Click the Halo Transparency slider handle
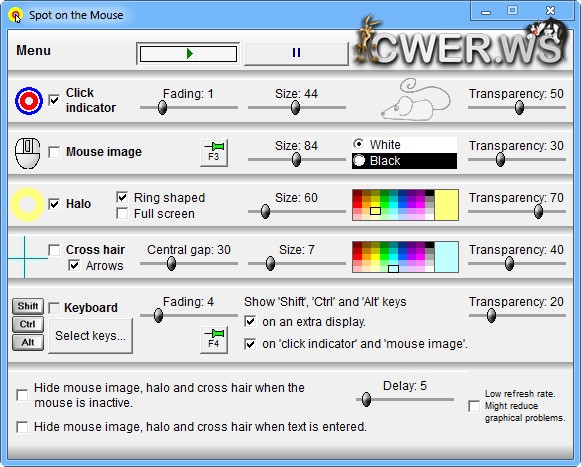Screen dimensions: 581x467 coord(538,212)
